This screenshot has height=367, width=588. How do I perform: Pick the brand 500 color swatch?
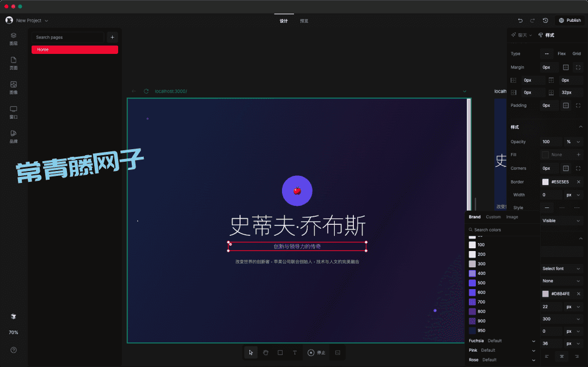pyautogui.click(x=472, y=283)
